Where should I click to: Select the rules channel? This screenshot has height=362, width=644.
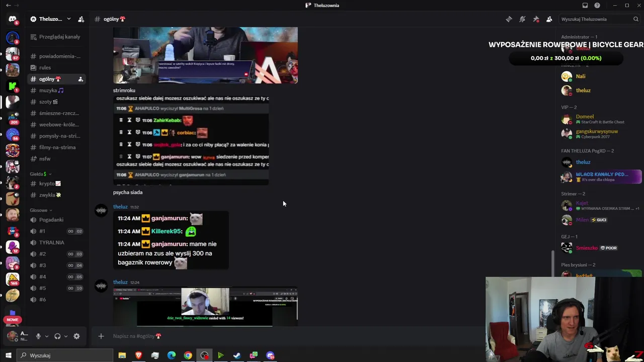pos(56,67)
